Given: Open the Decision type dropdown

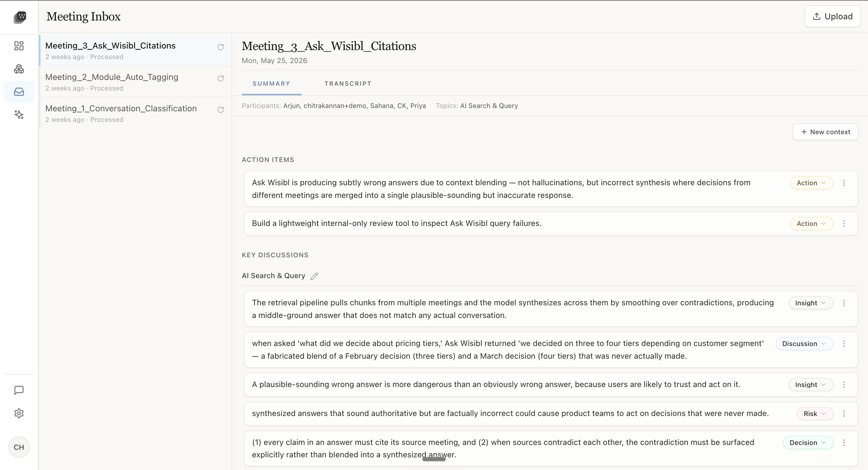Looking at the screenshot, I should pos(808,443).
